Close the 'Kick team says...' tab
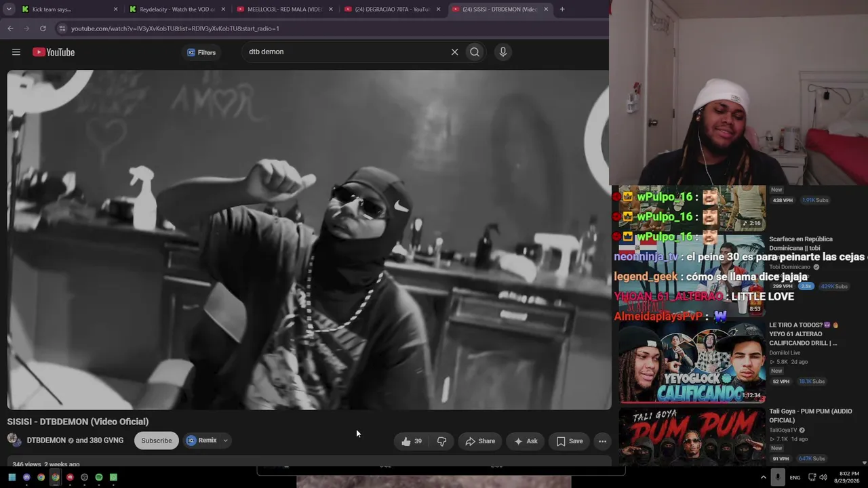The width and height of the screenshot is (868, 488). (x=115, y=9)
